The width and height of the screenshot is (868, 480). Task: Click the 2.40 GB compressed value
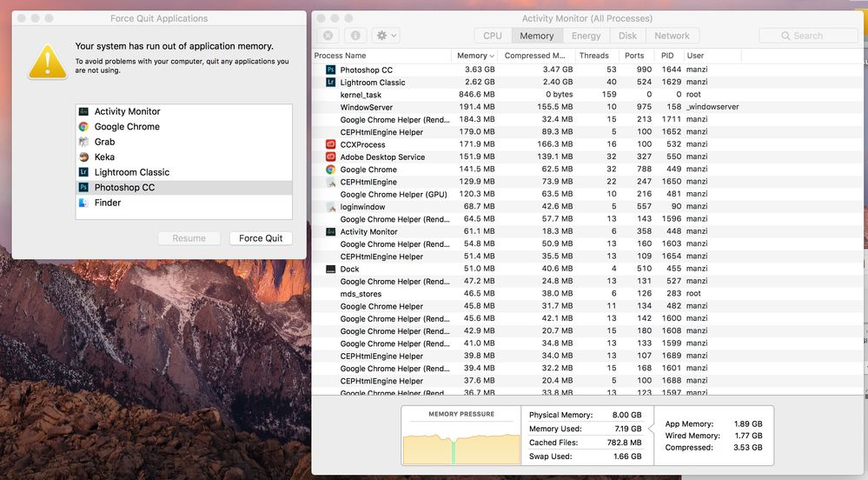[558, 82]
